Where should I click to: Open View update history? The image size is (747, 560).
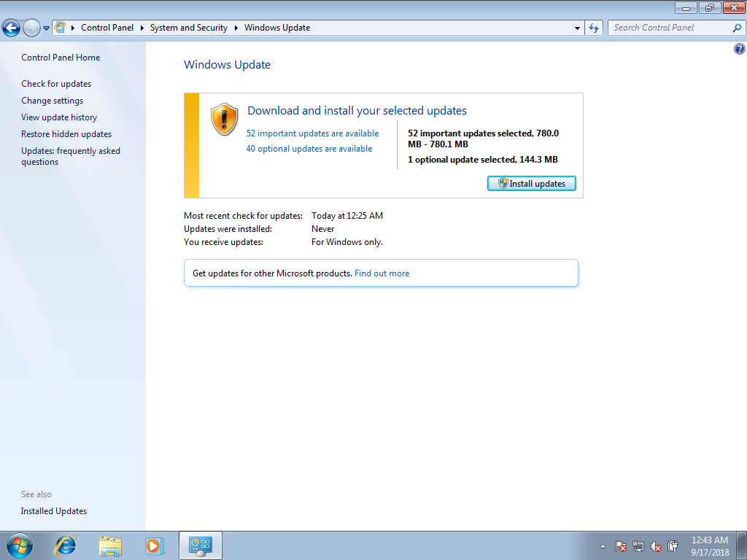coord(59,117)
